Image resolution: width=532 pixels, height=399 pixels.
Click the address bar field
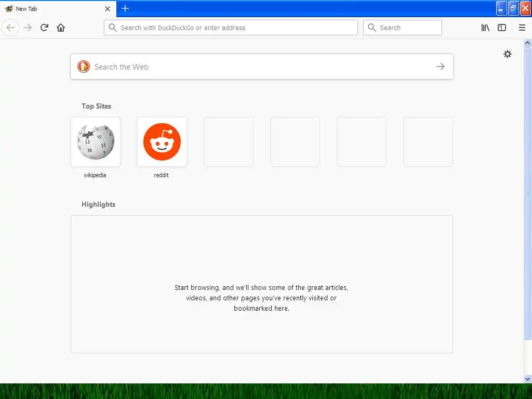point(231,28)
